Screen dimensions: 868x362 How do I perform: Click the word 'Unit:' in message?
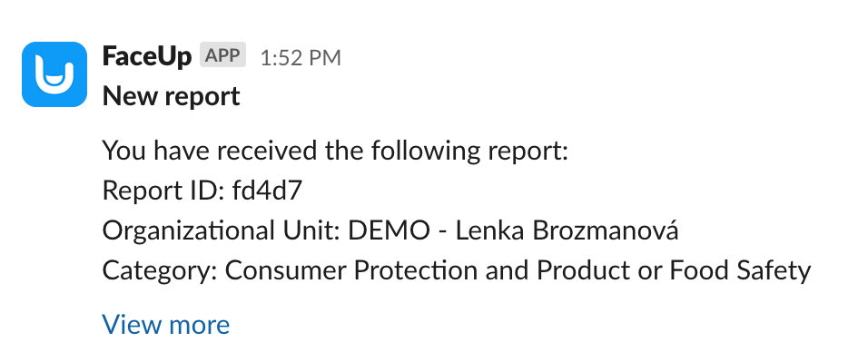coord(309,230)
